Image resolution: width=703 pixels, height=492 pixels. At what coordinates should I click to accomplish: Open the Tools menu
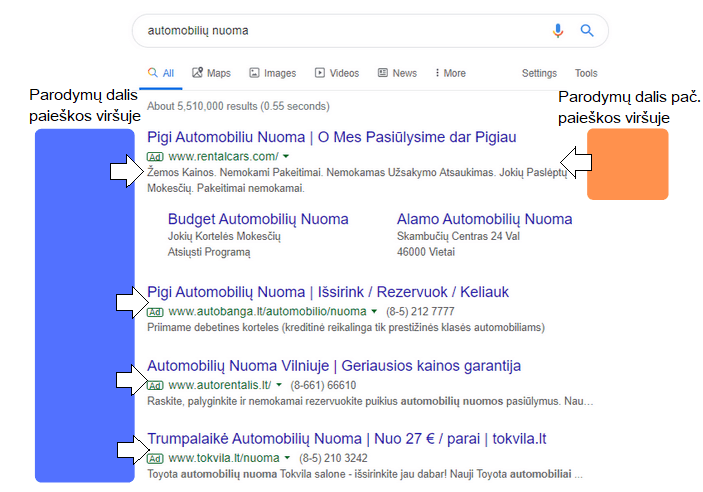click(x=586, y=73)
